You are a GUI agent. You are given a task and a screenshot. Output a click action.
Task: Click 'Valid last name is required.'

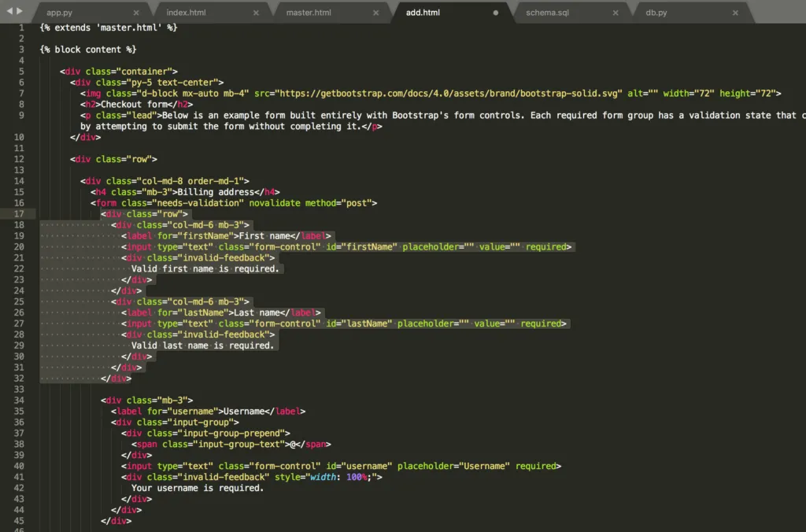coord(202,345)
